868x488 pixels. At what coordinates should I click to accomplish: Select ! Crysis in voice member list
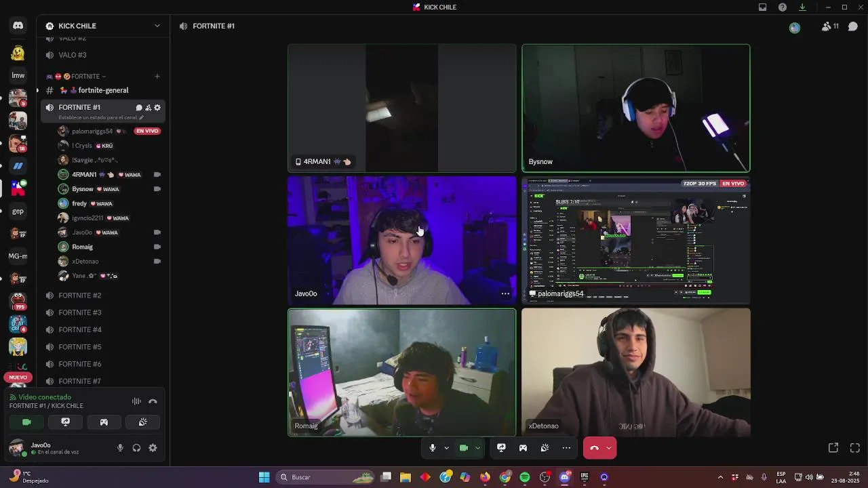pos(110,146)
